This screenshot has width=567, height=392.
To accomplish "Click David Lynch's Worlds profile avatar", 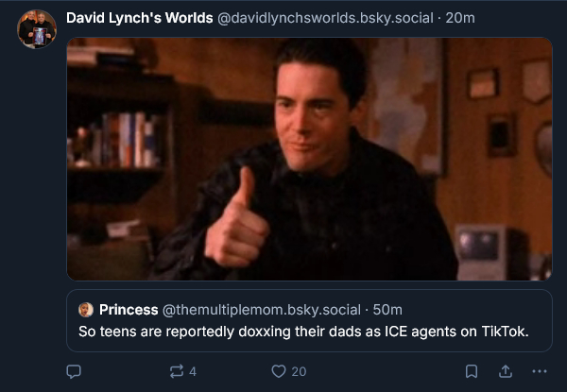I will pyautogui.click(x=37, y=29).
